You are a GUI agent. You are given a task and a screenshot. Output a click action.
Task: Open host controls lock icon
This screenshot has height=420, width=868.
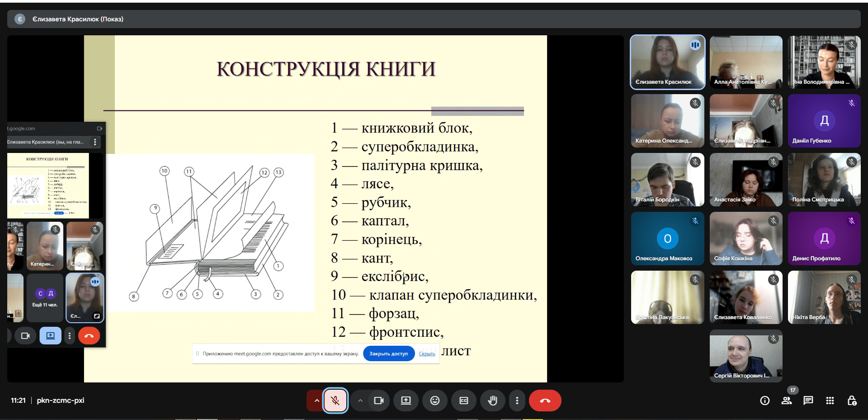851,401
